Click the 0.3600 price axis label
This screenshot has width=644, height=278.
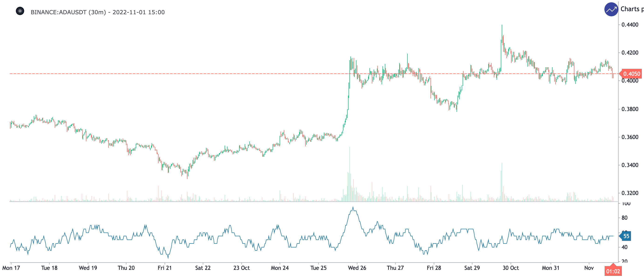tap(630, 137)
